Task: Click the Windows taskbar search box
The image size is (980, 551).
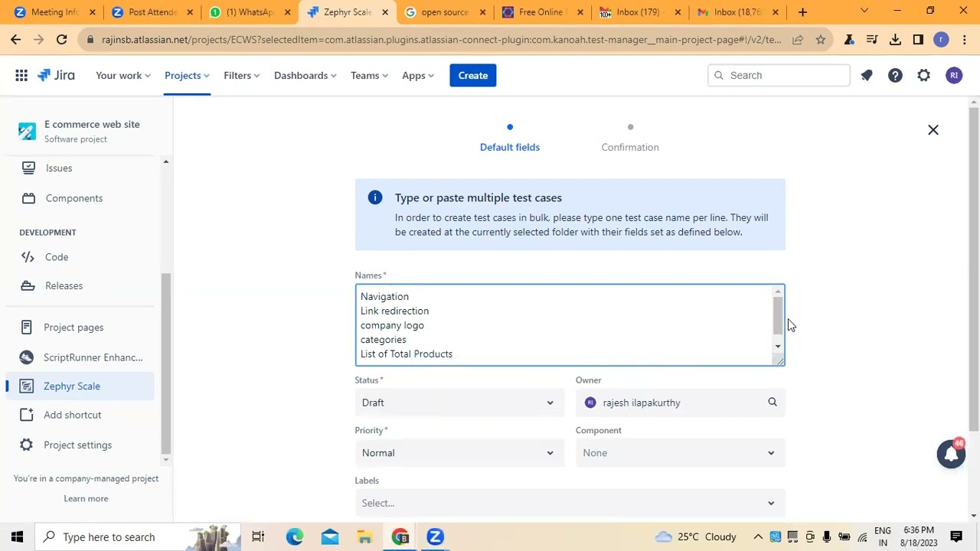Action: point(138,536)
